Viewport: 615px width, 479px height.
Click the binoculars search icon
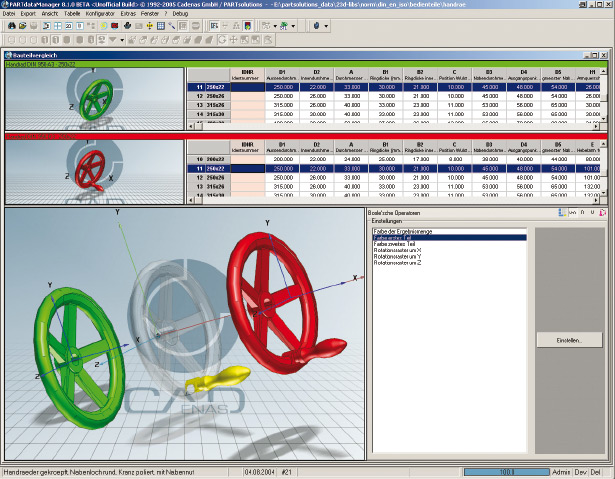[x=12, y=25]
